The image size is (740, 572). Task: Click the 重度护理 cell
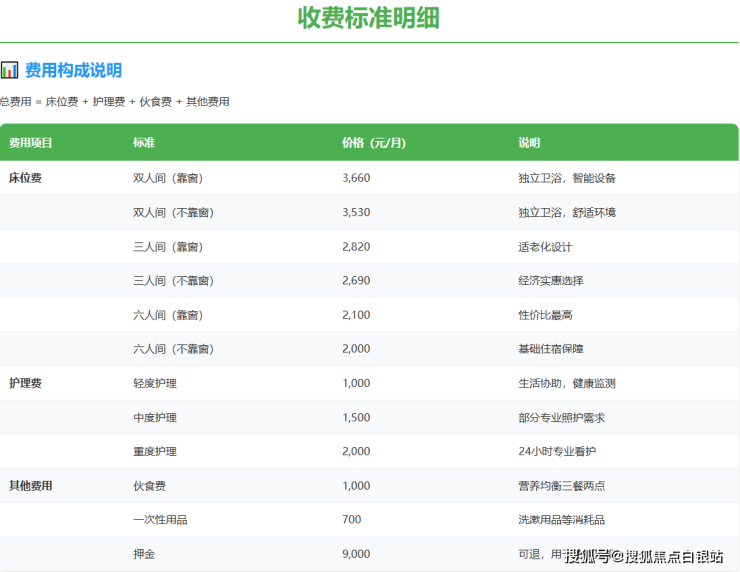pyautogui.click(x=154, y=451)
